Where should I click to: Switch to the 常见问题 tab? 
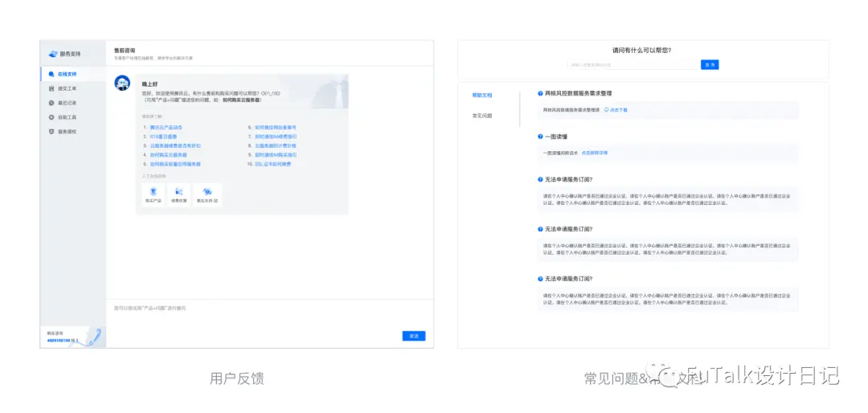481,116
